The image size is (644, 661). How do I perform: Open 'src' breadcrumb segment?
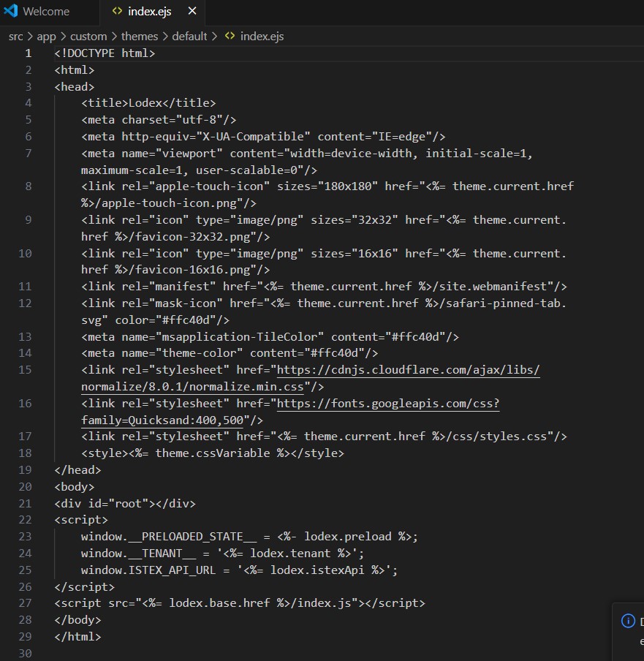point(15,37)
